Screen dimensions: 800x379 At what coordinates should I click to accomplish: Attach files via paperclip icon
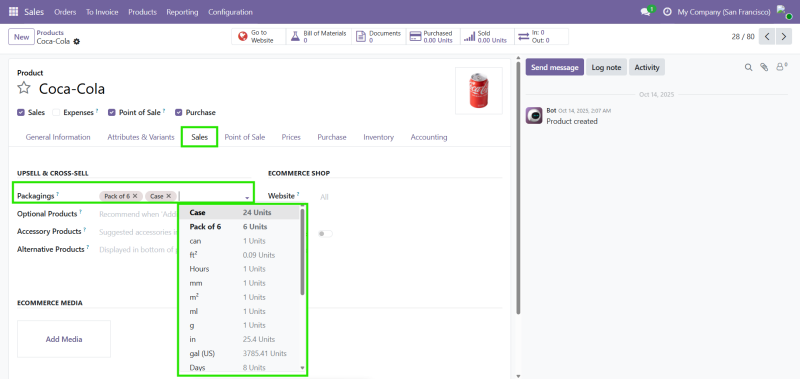click(x=764, y=67)
